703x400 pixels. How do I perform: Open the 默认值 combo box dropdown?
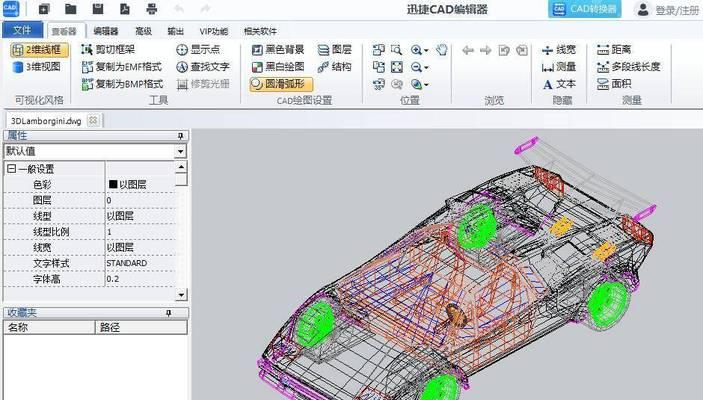click(180, 151)
